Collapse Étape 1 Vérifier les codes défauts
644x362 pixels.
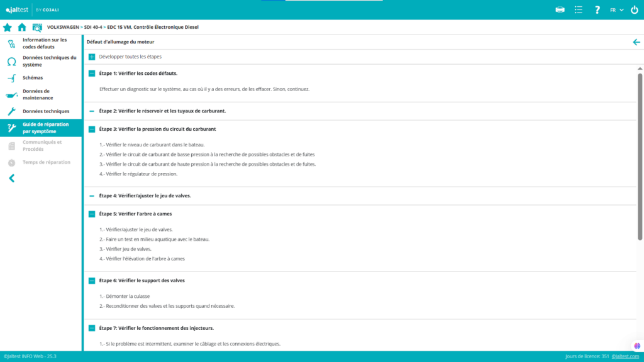tap(92, 74)
